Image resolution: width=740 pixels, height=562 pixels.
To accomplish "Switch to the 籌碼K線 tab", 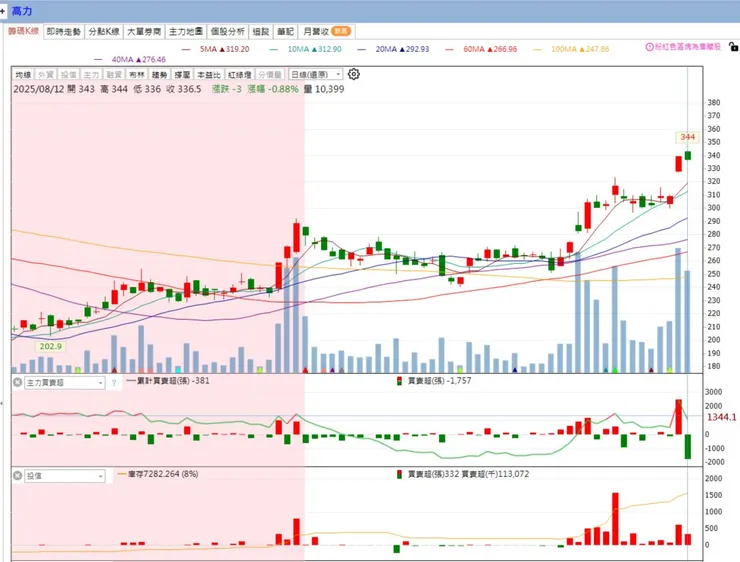I will pos(23,31).
